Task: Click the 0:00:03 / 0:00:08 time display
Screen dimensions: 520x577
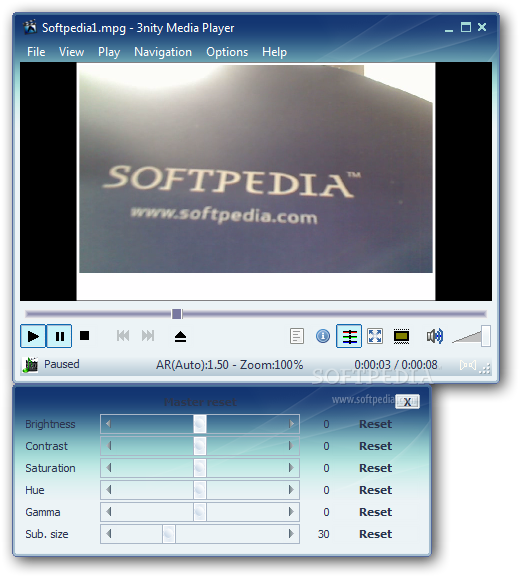Action: coord(396,365)
